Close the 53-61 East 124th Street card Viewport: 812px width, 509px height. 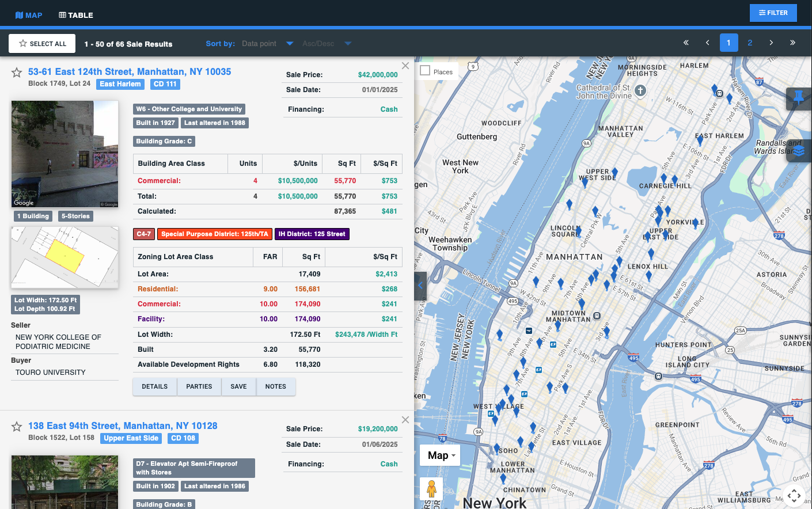coord(405,66)
